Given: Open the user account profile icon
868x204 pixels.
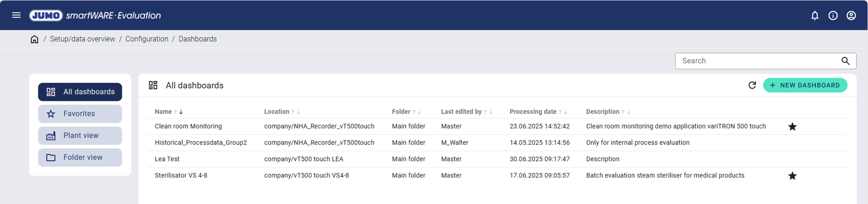Looking at the screenshot, I should [x=851, y=16].
